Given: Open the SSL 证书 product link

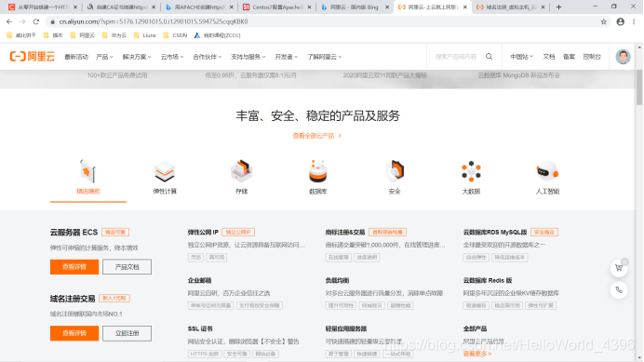Looking at the screenshot, I should click(200, 328).
